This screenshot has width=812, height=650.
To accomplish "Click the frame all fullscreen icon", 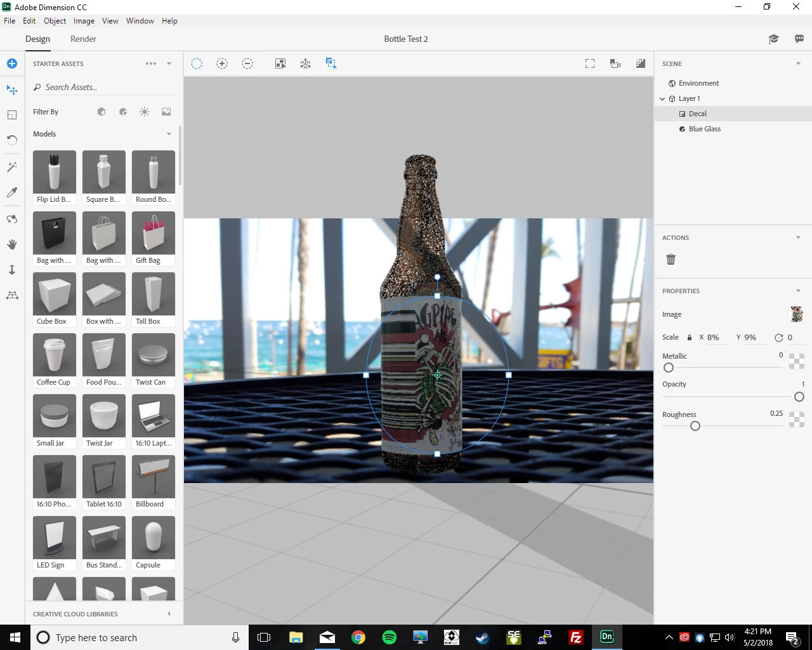I will tap(590, 63).
